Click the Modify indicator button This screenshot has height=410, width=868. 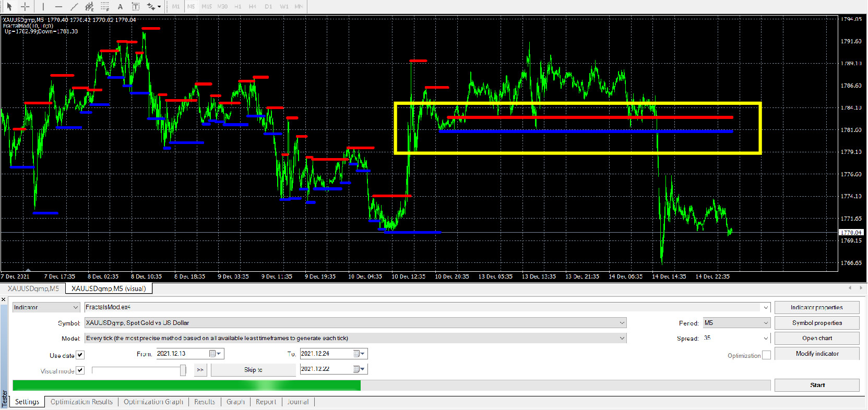pyautogui.click(x=817, y=354)
